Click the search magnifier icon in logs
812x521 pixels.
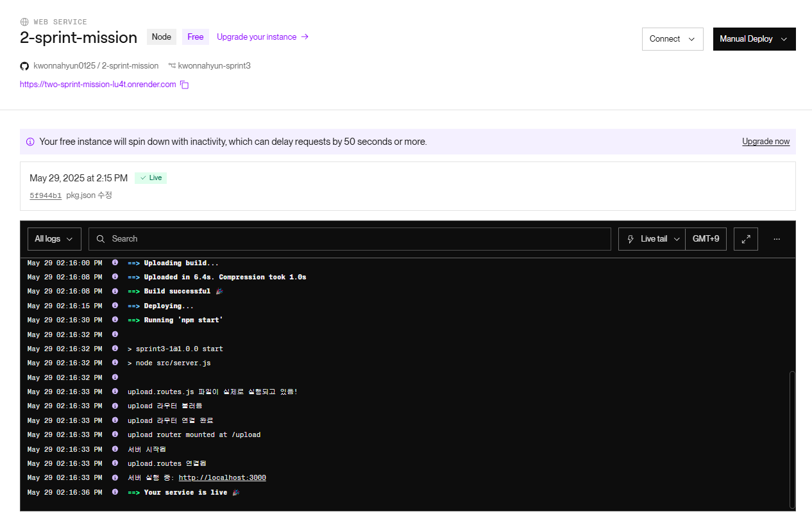coord(101,239)
